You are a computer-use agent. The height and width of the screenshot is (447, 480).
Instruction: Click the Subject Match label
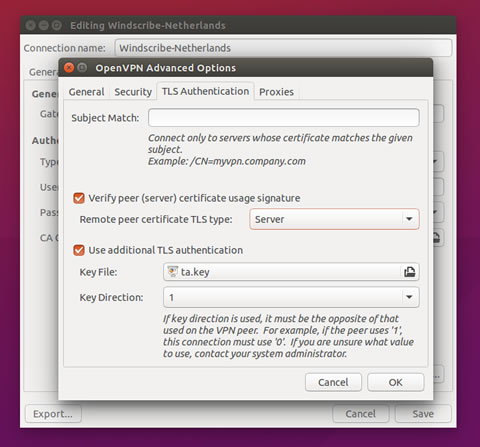coord(105,118)
